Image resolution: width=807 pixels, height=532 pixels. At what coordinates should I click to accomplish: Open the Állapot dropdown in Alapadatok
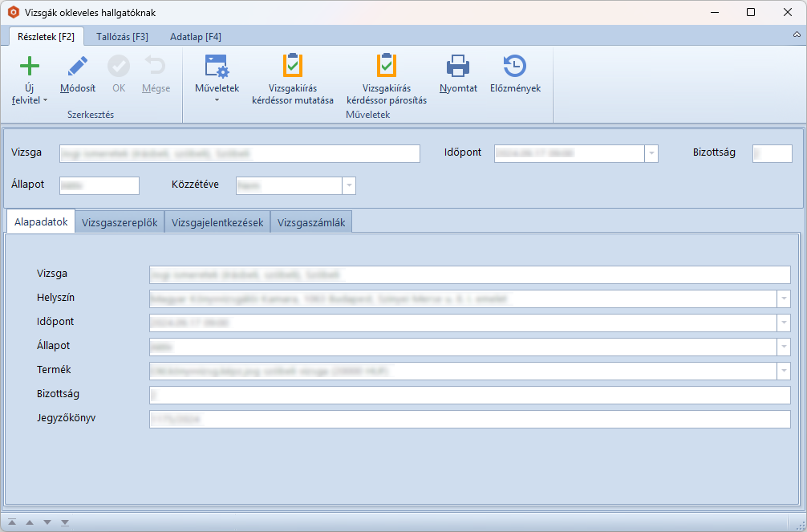[783, 347]
